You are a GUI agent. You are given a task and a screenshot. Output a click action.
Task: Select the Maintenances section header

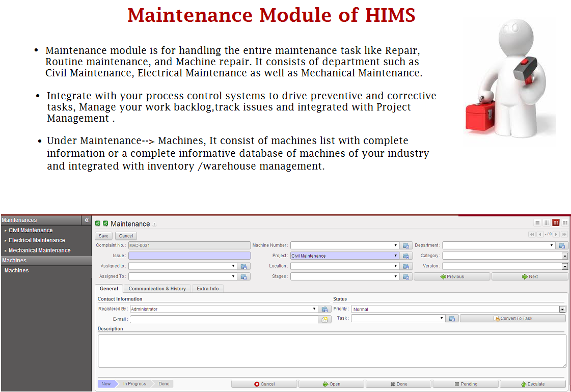(41, 220)
